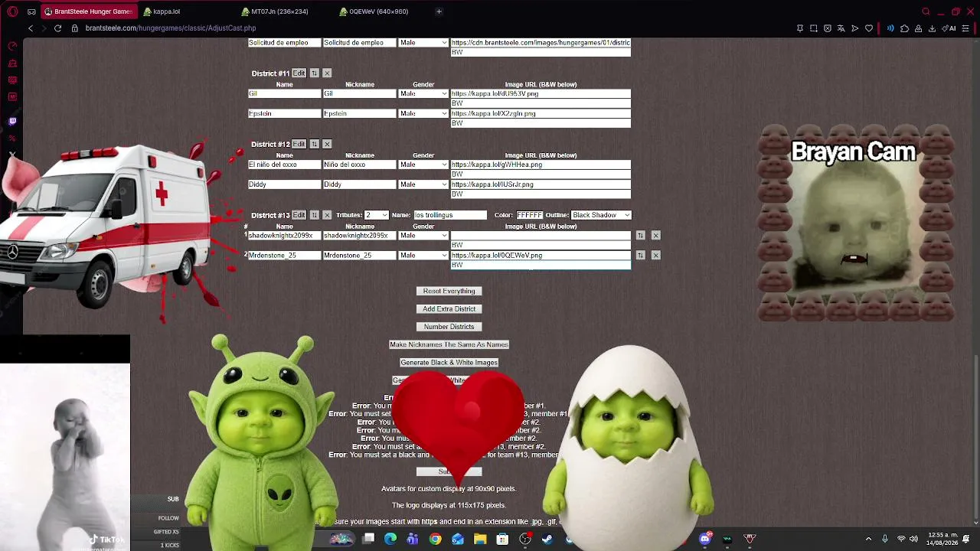Click the Add Extra District button

(x=449, y=309)
